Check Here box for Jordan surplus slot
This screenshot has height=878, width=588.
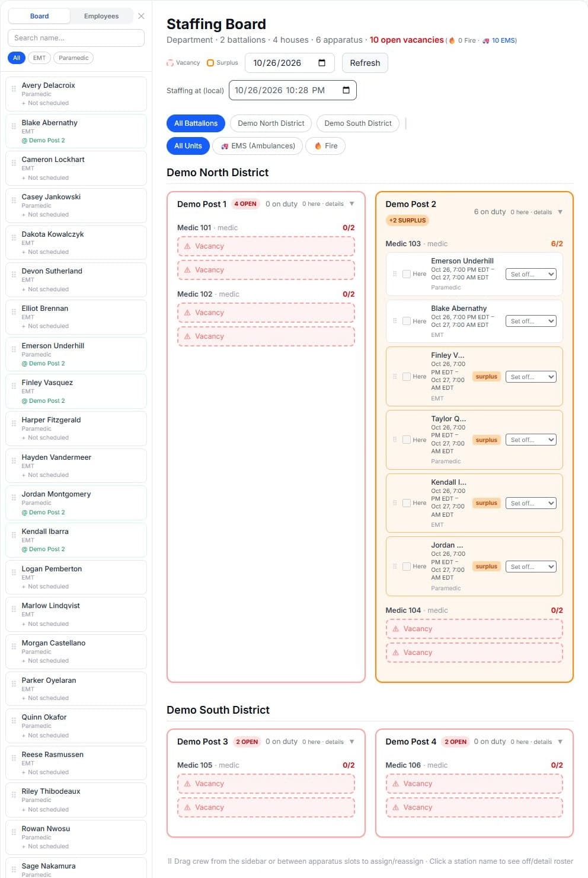coord(407,567)
